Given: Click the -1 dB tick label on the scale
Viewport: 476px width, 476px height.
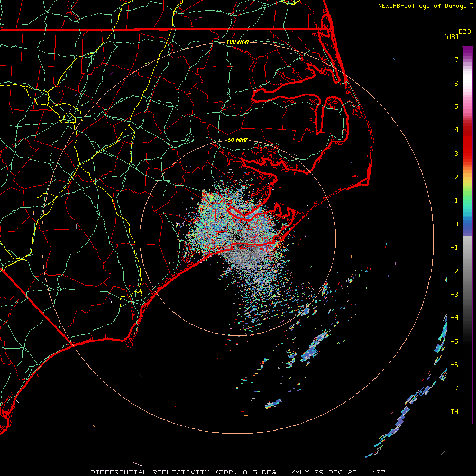Looking at the screenshot, I should pos(454,248).
